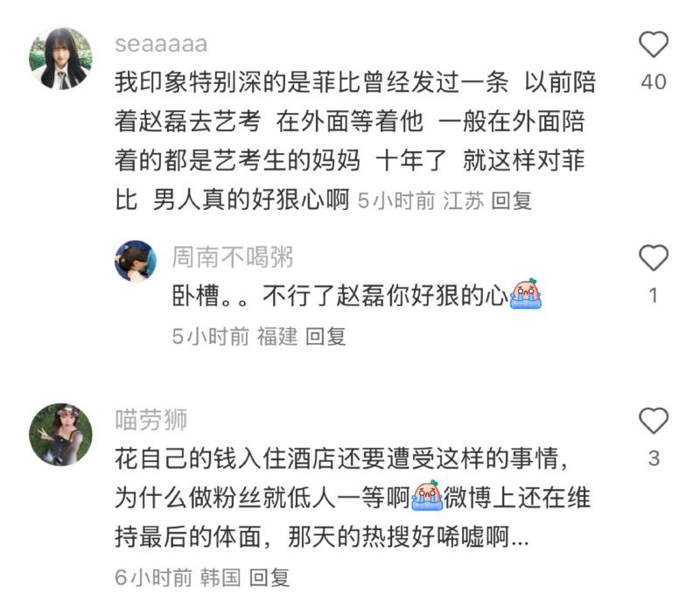Reply to 周南不喝粥 via 回复
Screen dimensions: 700x615
325,336
